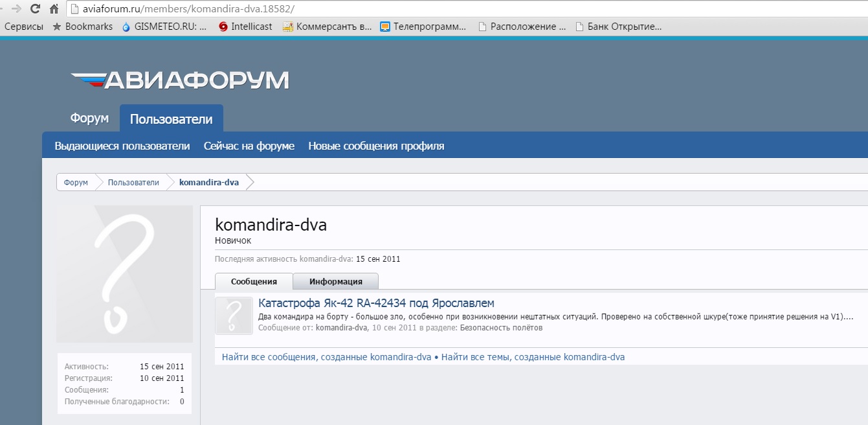The image size is (868, 425).
Task: Select the Сообщения profile tab
Action: click(254, 282)
